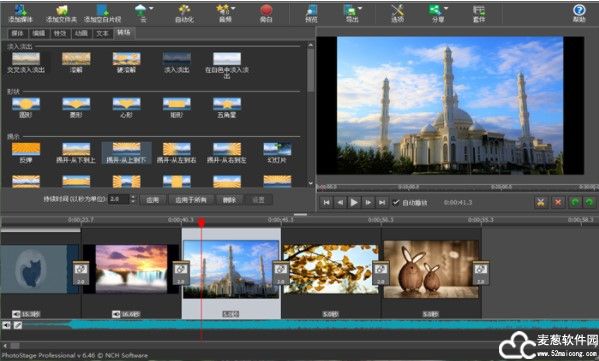Click the red X delete icon under preview
The height and width of the screenshot is (361, 599).
point(558,202)
